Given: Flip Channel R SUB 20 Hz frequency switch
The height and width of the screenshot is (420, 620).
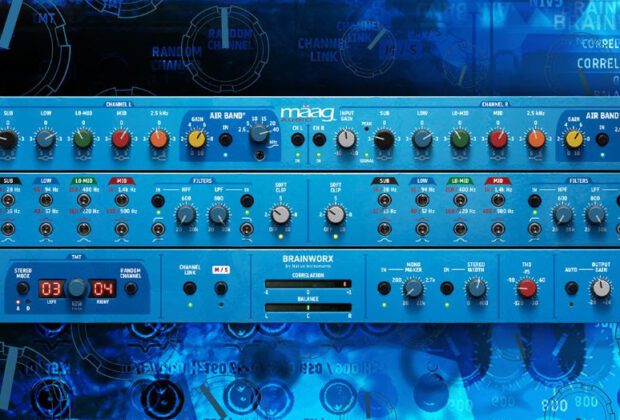Looking at the screenshot, I should point(384,200).
